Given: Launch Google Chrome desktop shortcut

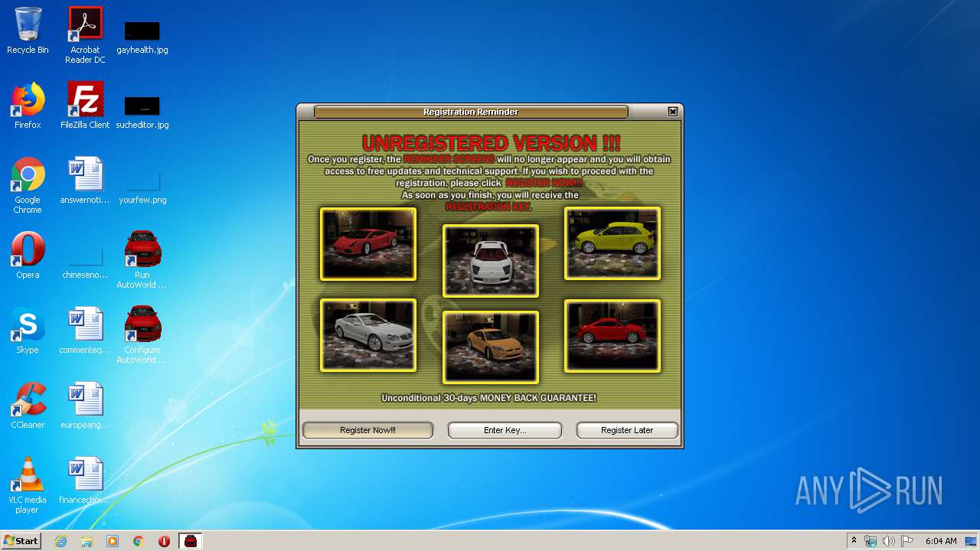Looking at the screenshot, I should click(x=28, y=185).
